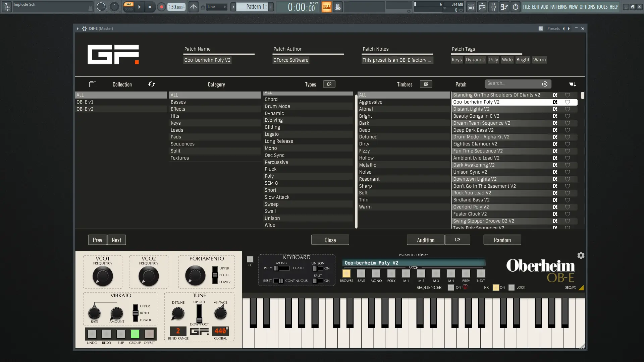Enable the SEQUENCER ON switch
The width and height of the screenshot is (644, 362).
click(451, 287)
